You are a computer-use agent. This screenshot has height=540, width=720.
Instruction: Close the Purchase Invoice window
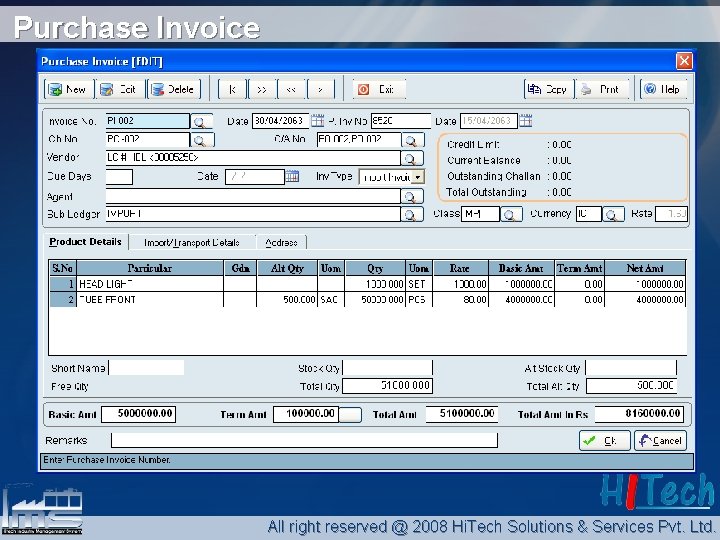[684, 61]
